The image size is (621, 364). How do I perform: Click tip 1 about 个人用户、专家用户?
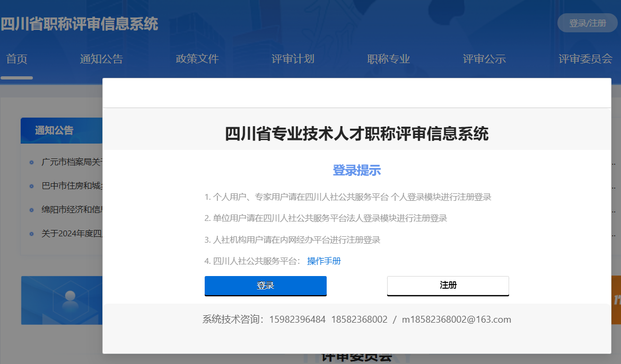[348, 197]
